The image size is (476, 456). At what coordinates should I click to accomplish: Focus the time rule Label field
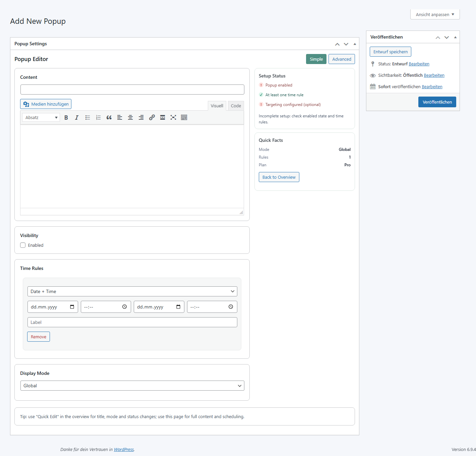[132, 322]
